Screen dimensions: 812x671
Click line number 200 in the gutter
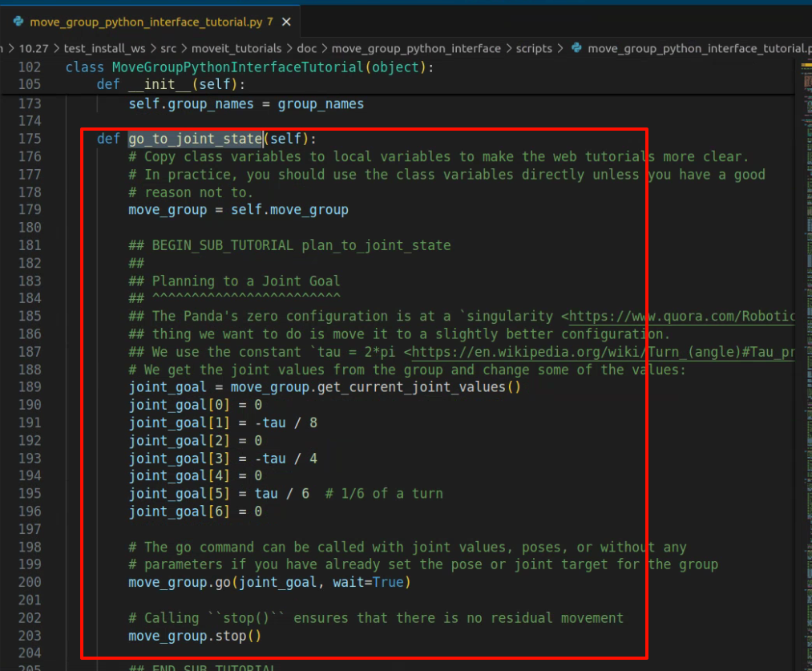[x=30, y=583]
